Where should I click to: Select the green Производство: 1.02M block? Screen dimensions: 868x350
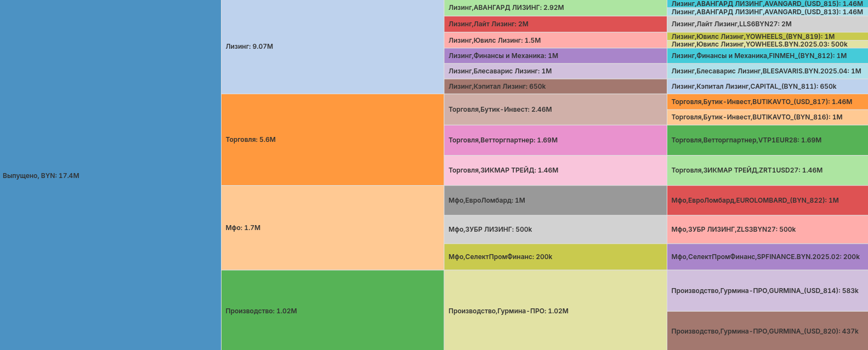point(332,311)
